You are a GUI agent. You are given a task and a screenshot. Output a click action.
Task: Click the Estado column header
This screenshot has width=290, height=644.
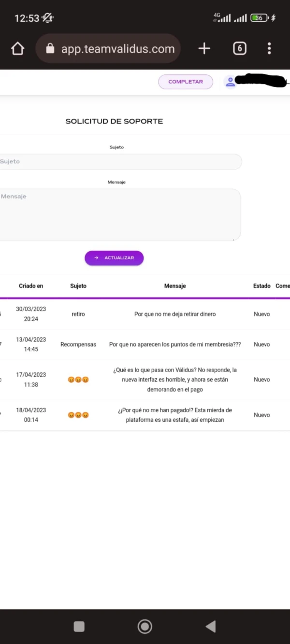262,286
